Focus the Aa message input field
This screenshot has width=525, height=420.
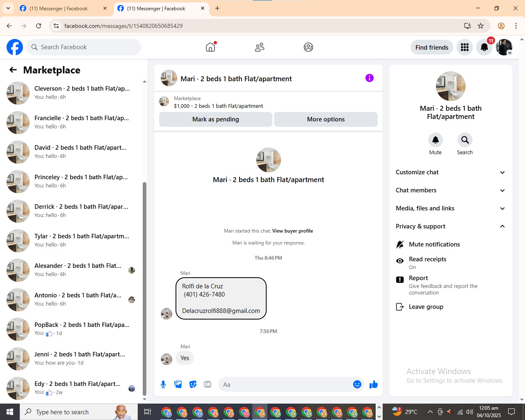[285, 384]
